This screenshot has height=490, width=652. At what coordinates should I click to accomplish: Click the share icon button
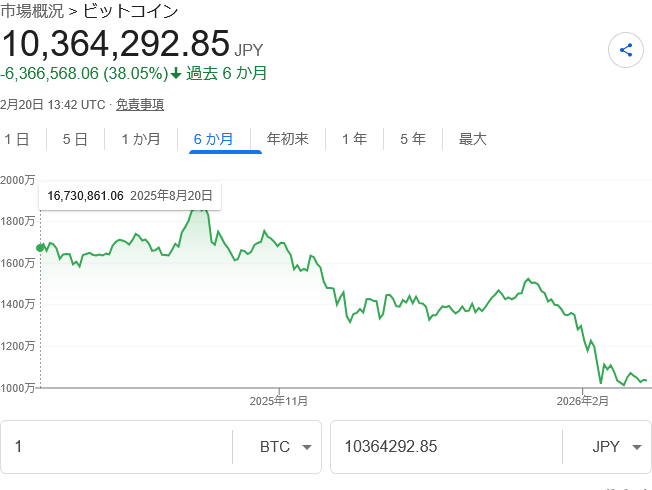click(625, 50)
